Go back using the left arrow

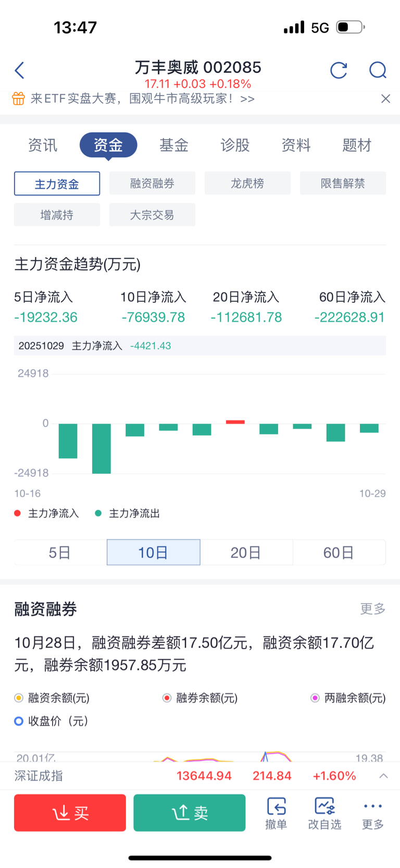coord(20,70)
